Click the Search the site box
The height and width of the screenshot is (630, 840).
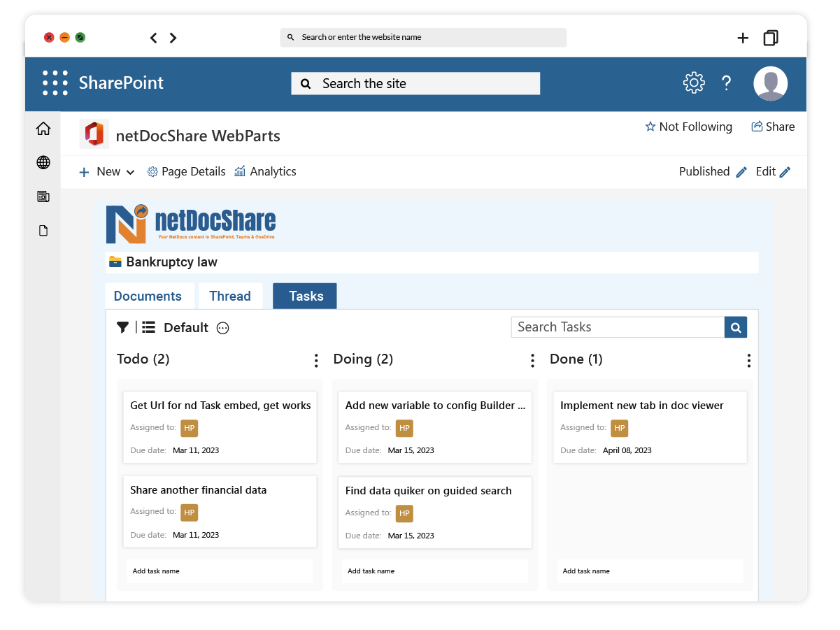(x=415, y=83)
